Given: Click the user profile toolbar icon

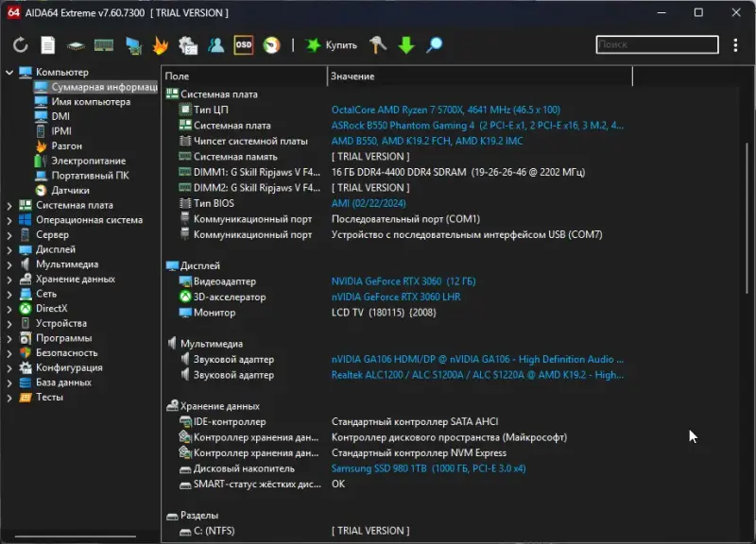Looking at the screenshot, I should coord(215,45).
